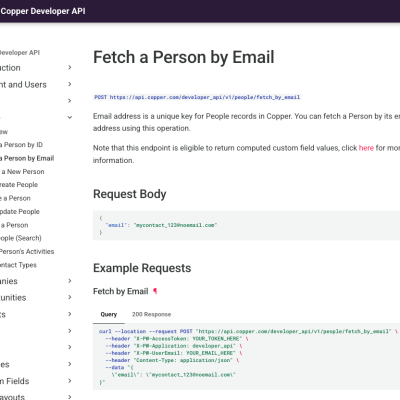Click the pilcrow anchor beside Fetch by Email
The height and width of the screenshot is (400, 400).
point(155,291)
